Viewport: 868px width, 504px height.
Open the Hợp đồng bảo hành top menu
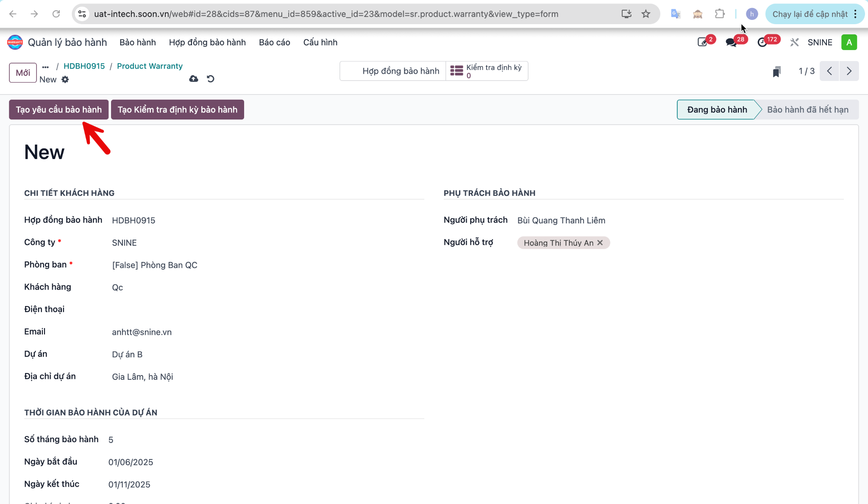(x=207, y=42)
